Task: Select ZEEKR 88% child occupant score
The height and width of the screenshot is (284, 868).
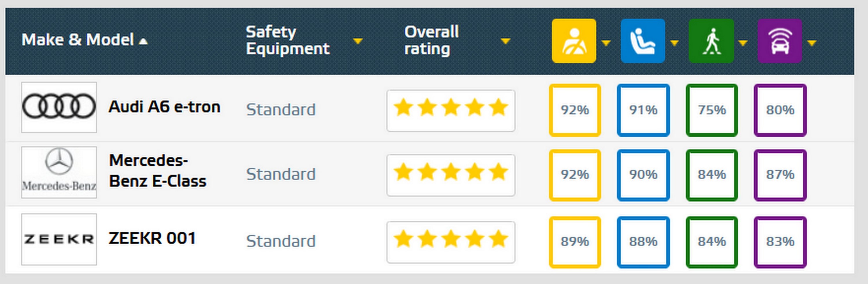Action: click(x=643, y=242)
